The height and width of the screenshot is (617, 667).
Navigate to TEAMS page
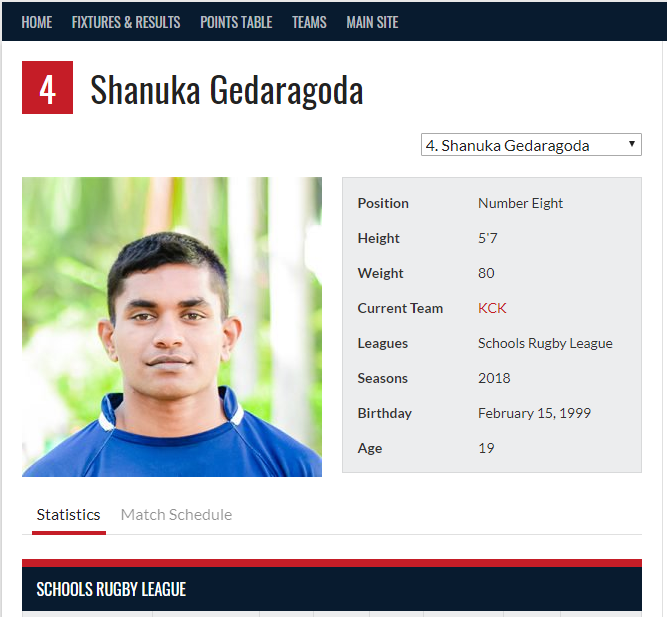pyautogui.click(x=309, y=22)
